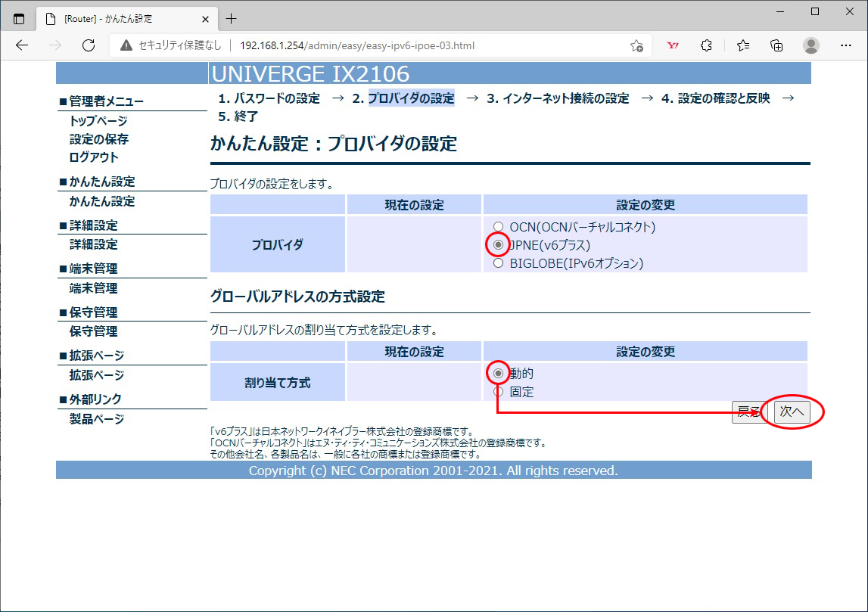Open a new tab with plus button

point(232,19)
